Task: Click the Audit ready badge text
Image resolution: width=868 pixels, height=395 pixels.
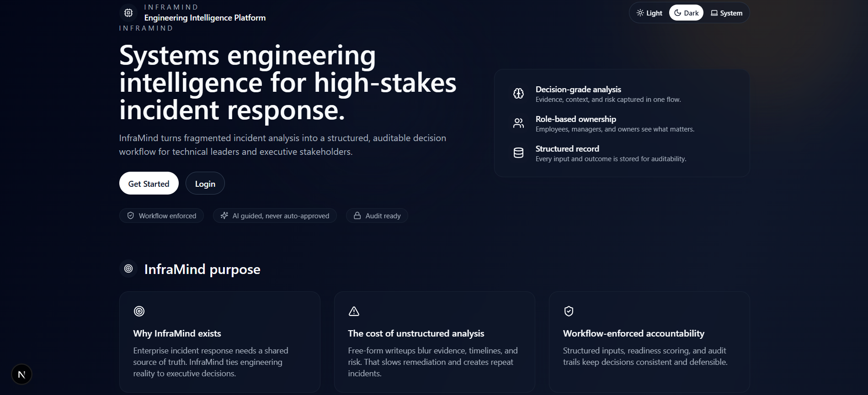Action: tap(383, 216)
